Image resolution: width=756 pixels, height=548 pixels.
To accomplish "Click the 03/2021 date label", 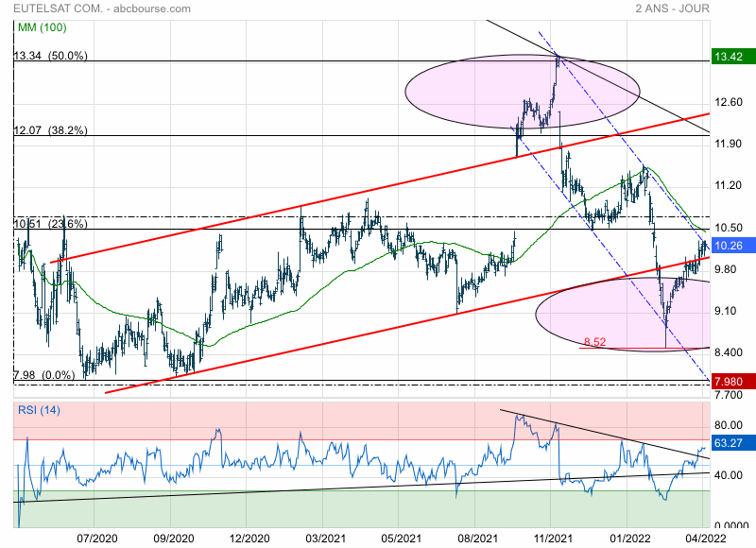I will coord(325,539).
